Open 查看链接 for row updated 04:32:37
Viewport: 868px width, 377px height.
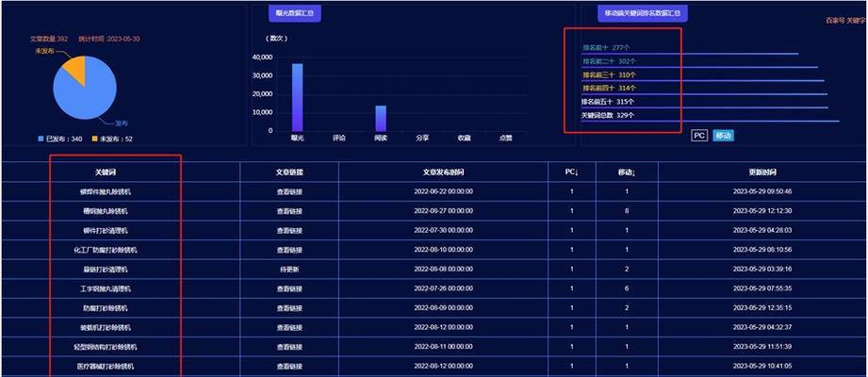tap(289, 328)
